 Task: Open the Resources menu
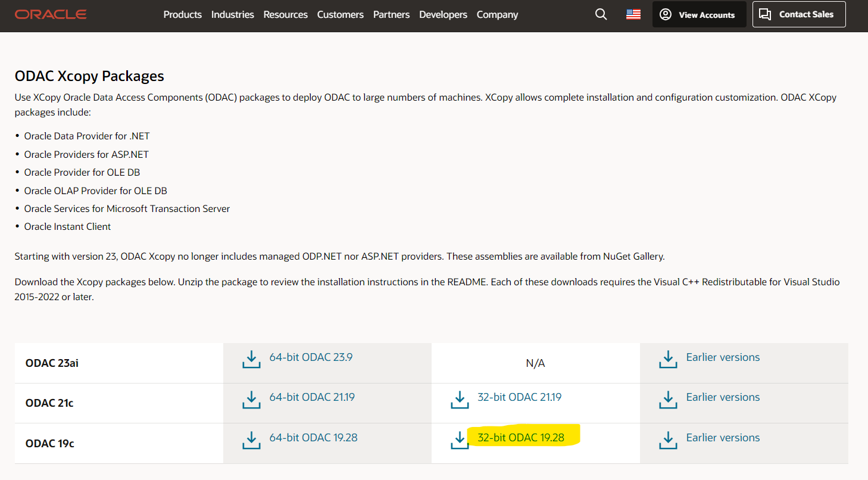[x=286, y=14]
